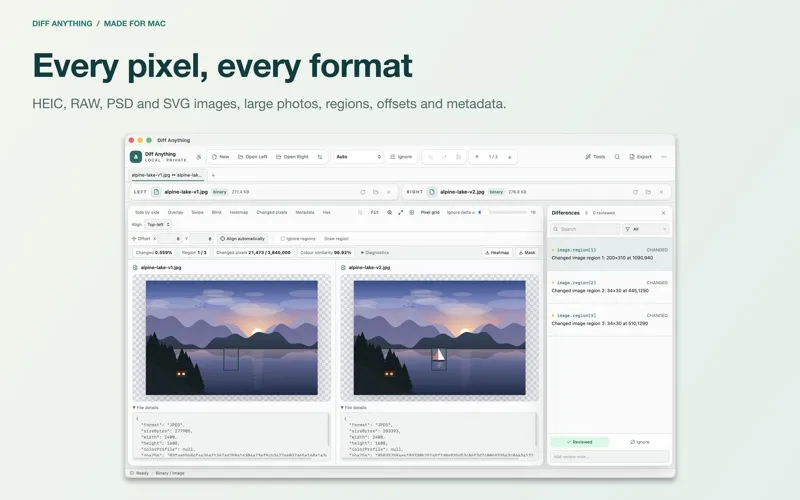This screenshot has height=500, width=800.
Task: Adjust the Ignore delta slider
Action: click(502, 212)
